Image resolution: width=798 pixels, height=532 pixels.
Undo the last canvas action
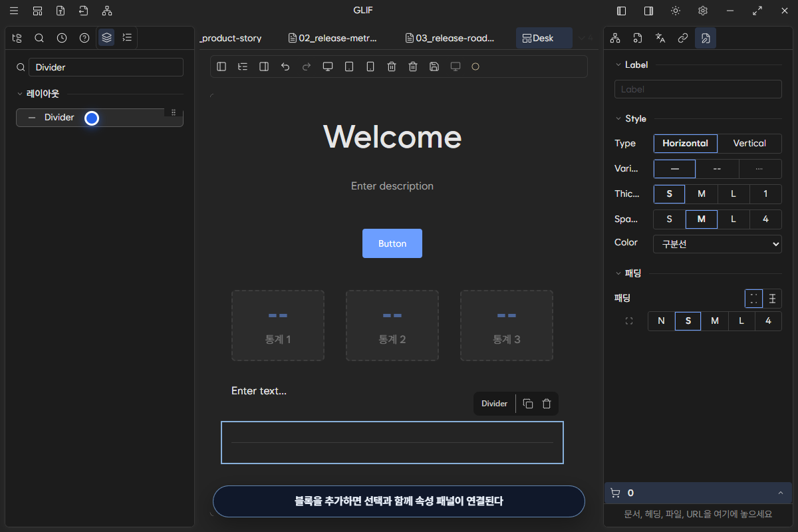click(x=285, y=66)
